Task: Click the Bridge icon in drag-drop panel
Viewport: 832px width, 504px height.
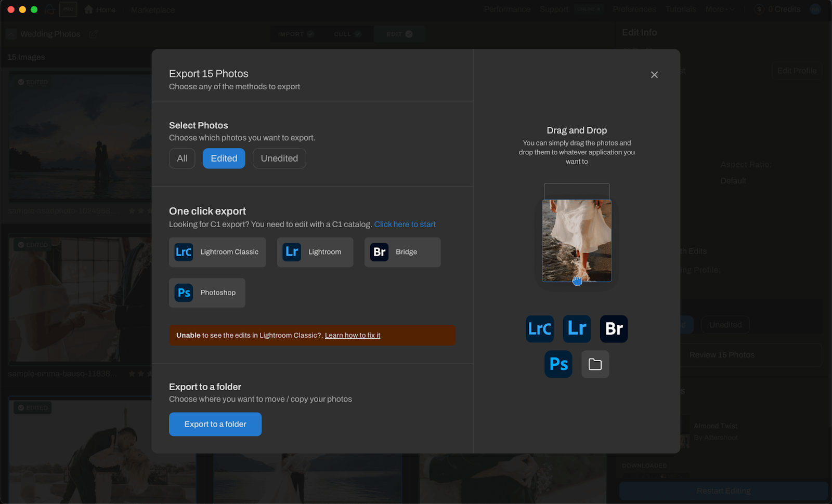Action: 614,329
